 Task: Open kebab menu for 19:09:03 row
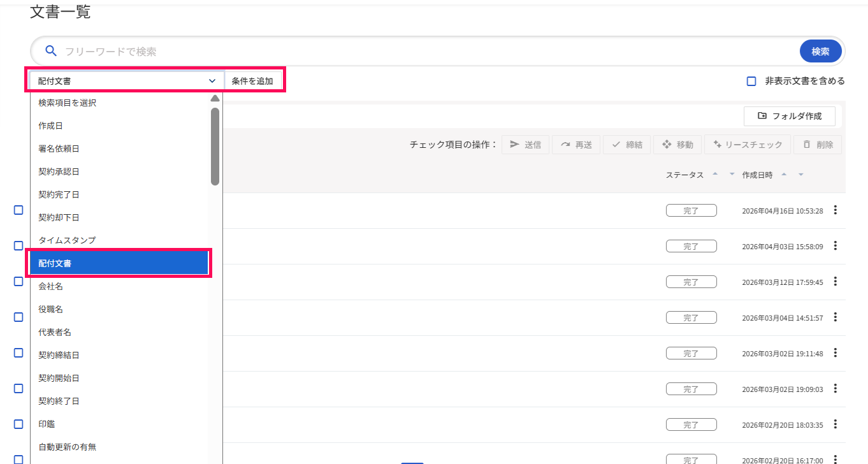pos(835,389)
